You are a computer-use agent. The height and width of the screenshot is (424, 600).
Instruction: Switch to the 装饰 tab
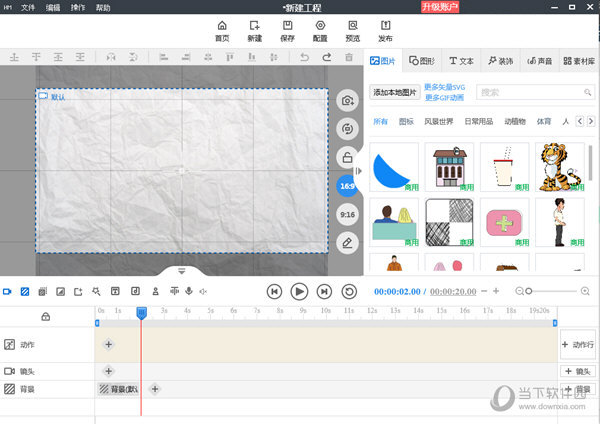tap(501, 61)
